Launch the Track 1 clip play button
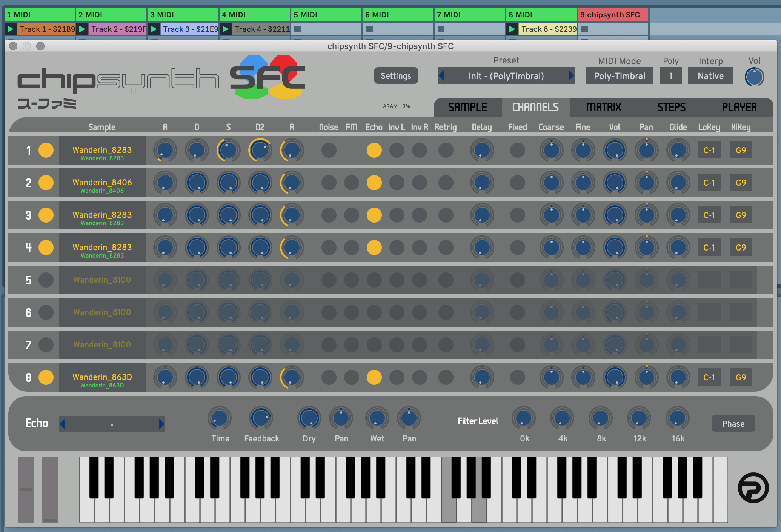This screenshot has width=781, height=532. (11, 29)
